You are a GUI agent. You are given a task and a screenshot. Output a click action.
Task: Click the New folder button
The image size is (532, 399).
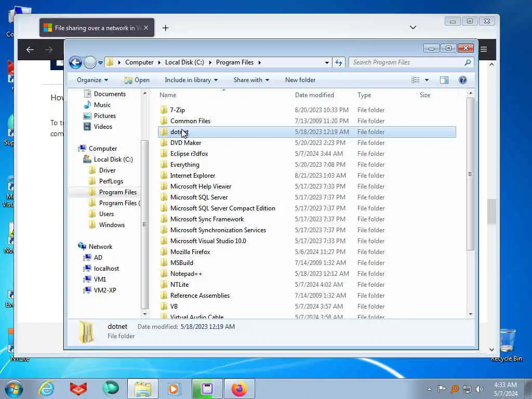(300, 80)
